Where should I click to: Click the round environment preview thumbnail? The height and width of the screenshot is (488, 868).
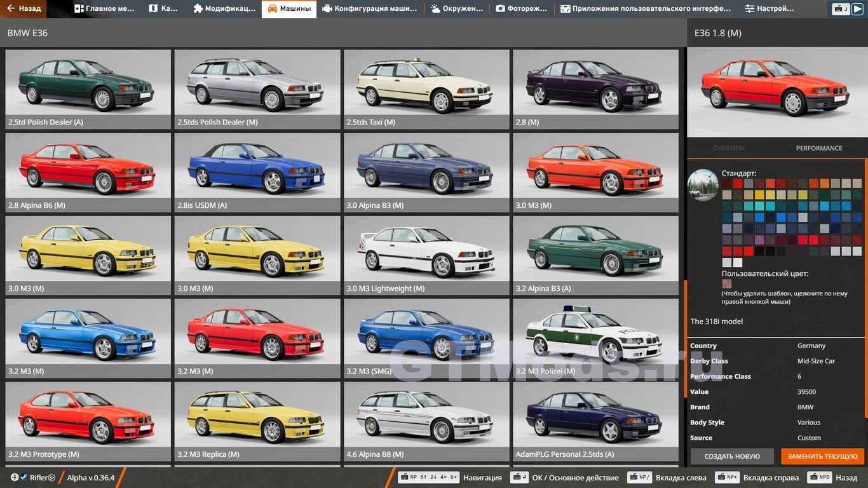tap(703, 185)
